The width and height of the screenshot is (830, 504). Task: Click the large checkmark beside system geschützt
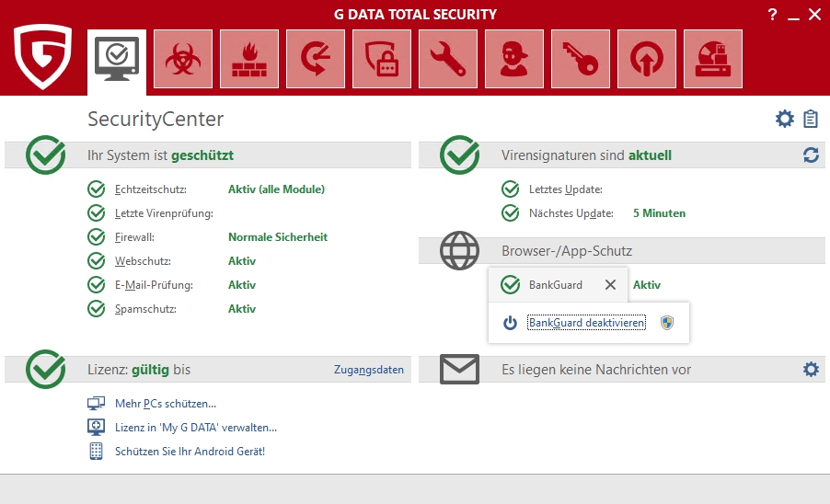[x=45, y=155]
